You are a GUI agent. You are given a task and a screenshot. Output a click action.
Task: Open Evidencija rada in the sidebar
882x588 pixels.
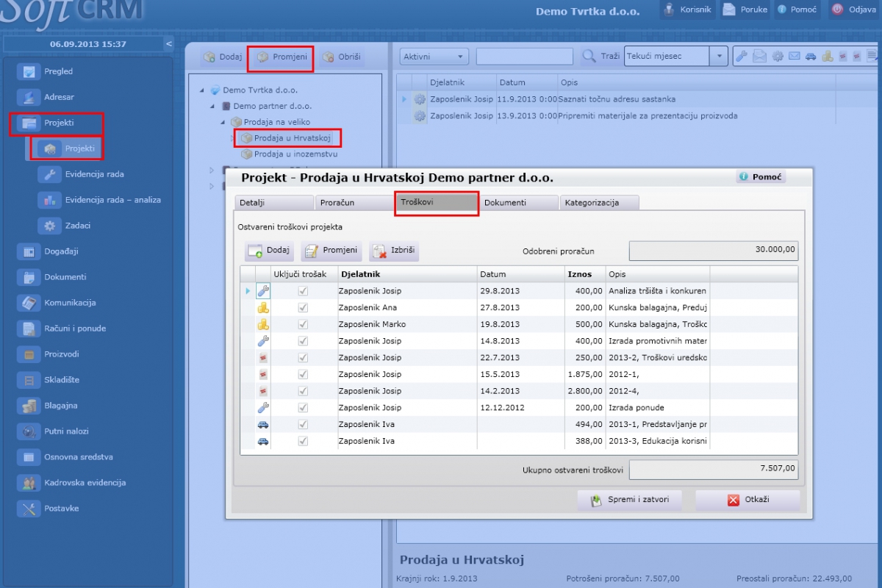pos(94,174)
